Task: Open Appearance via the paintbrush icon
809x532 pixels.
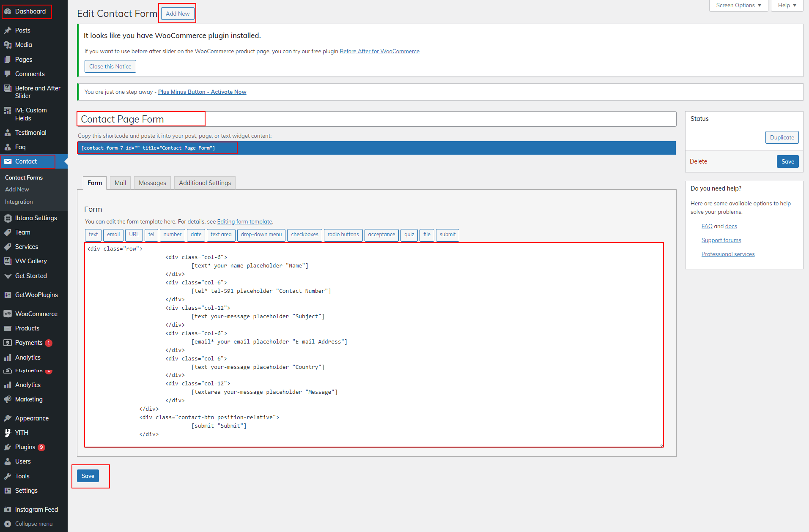Action: pyautogui.click(x=8, y=418)
